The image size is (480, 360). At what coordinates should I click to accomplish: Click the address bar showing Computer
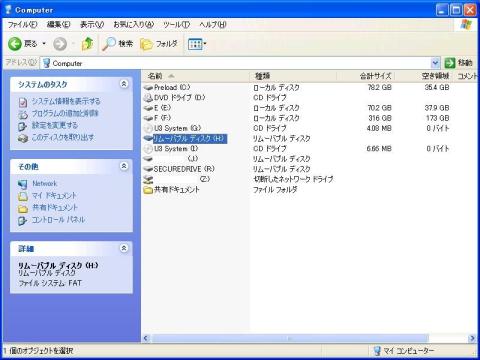tap(235, 63)
